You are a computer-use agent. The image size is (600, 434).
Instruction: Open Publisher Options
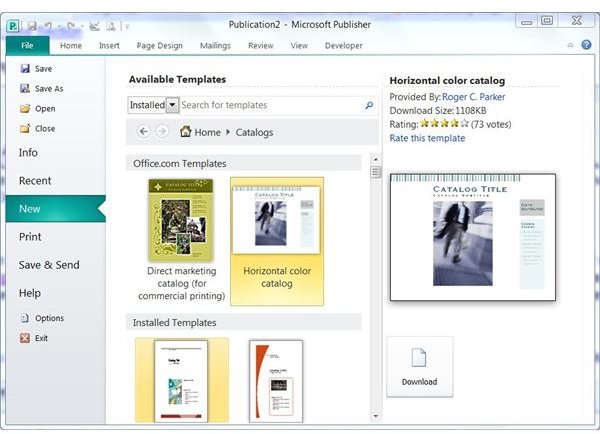(x=42, y=318)
